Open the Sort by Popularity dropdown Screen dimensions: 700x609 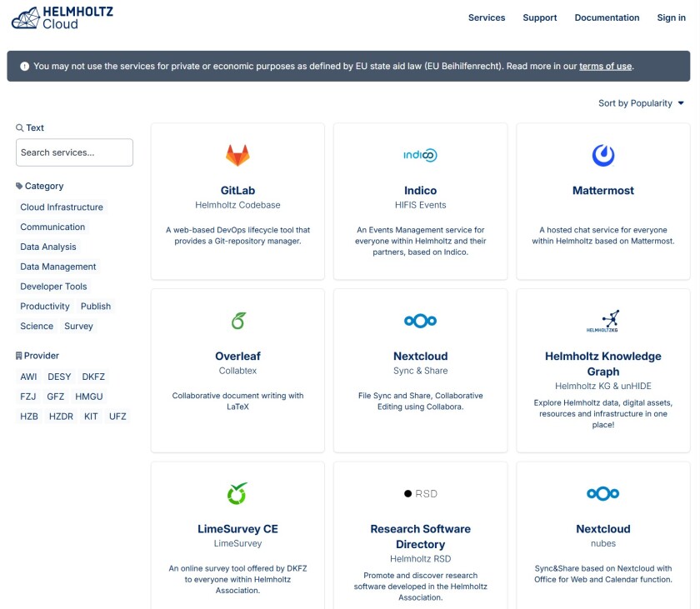(x=641, y=103)
